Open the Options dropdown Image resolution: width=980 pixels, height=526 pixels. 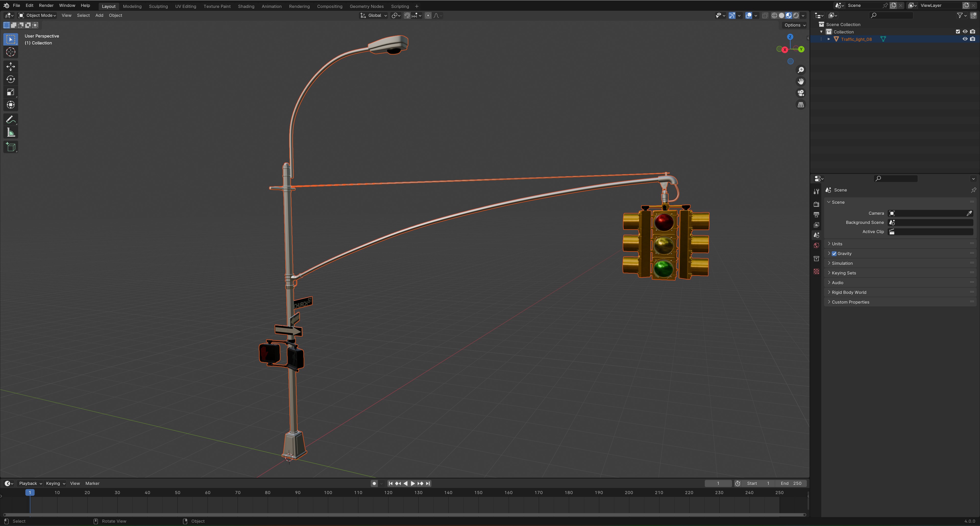click(x=794, y=25)
